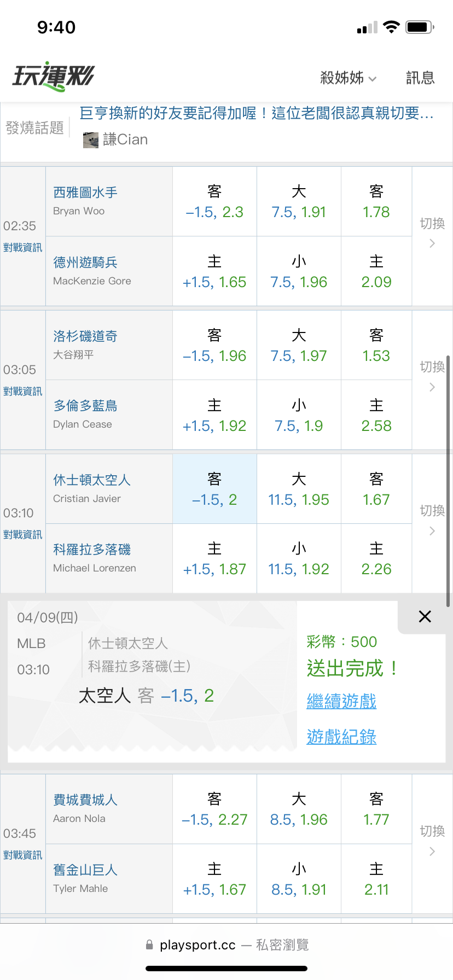
Task: Click the 繼續遊戲 link
Action: click(341, 701)
